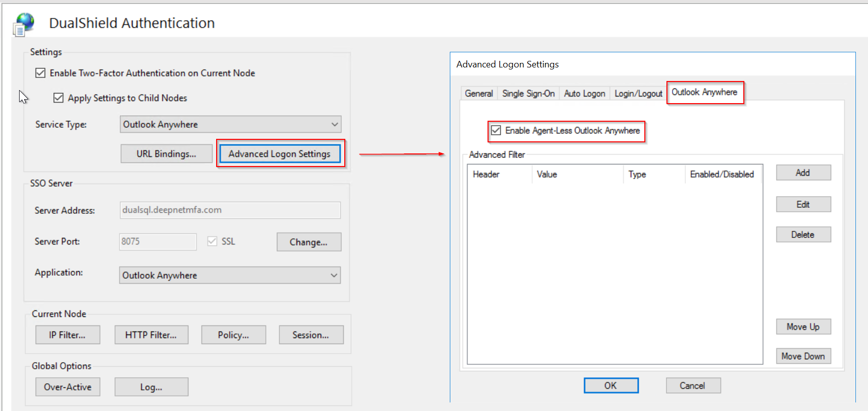Add a new advanced filter entry
868x411 pixels.
[803, 173]
